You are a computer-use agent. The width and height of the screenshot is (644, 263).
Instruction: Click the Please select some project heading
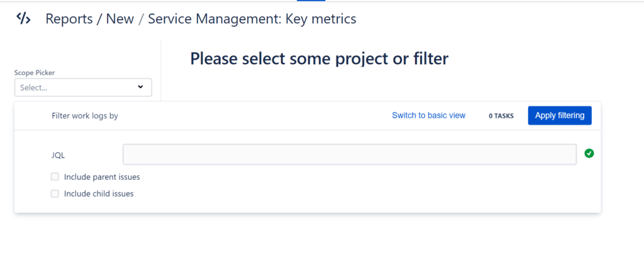[319, 59]
